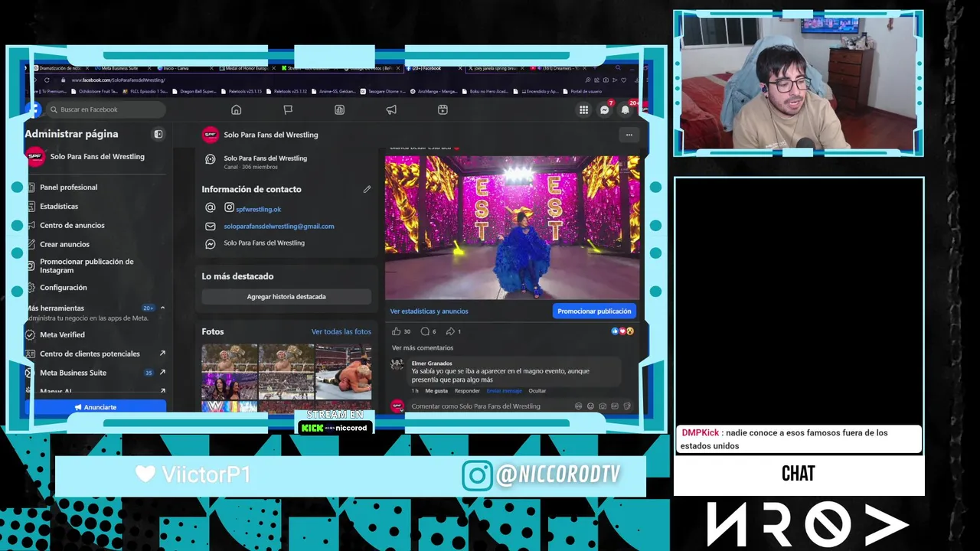Reload the browser page
980x551 pixels.
[47, 80]
